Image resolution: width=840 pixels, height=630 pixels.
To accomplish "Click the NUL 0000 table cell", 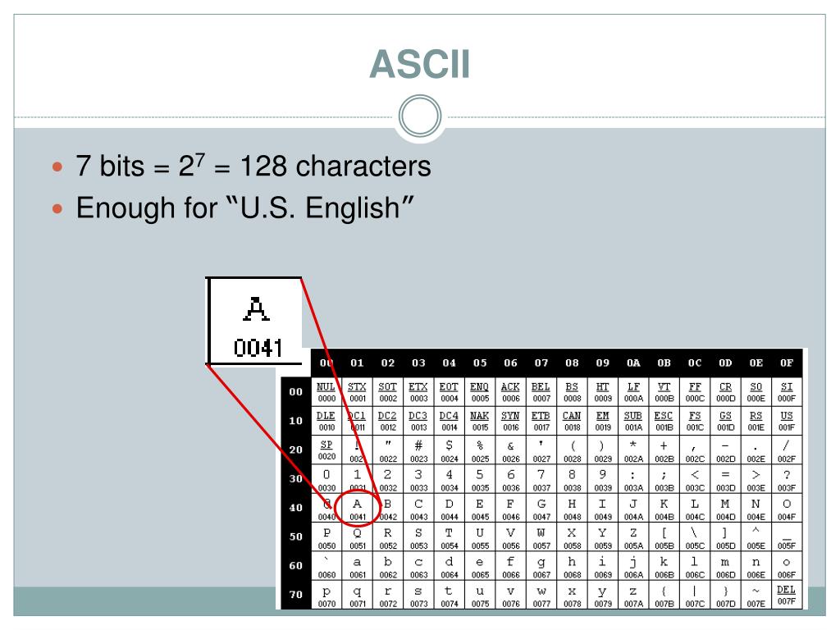I will click(326, 391).
